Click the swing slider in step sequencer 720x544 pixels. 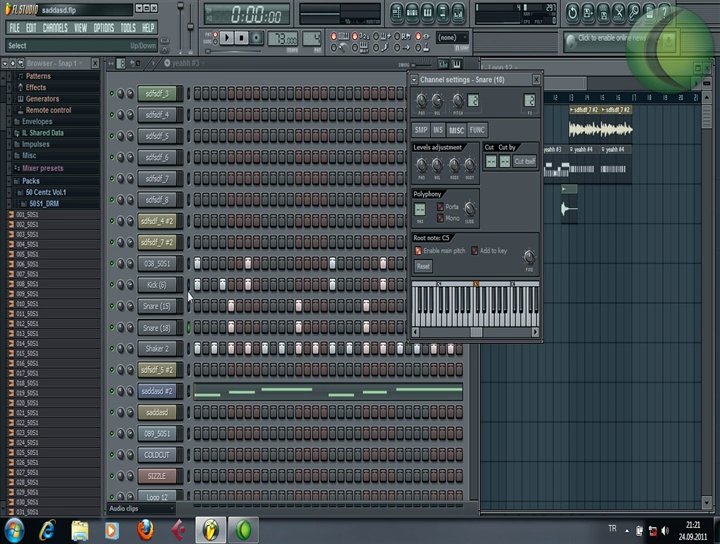click(x=421, y=65)
